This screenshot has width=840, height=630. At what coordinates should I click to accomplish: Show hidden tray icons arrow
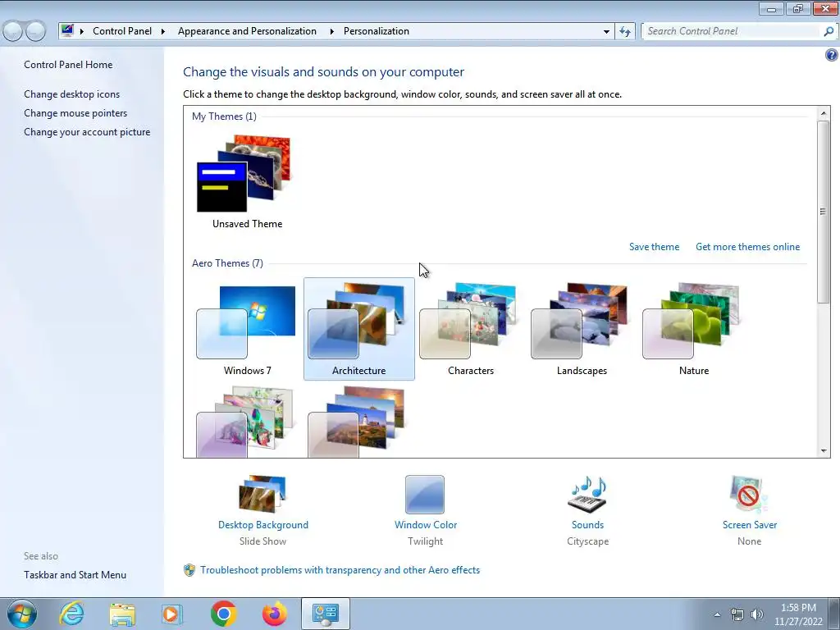coord(717,614)
